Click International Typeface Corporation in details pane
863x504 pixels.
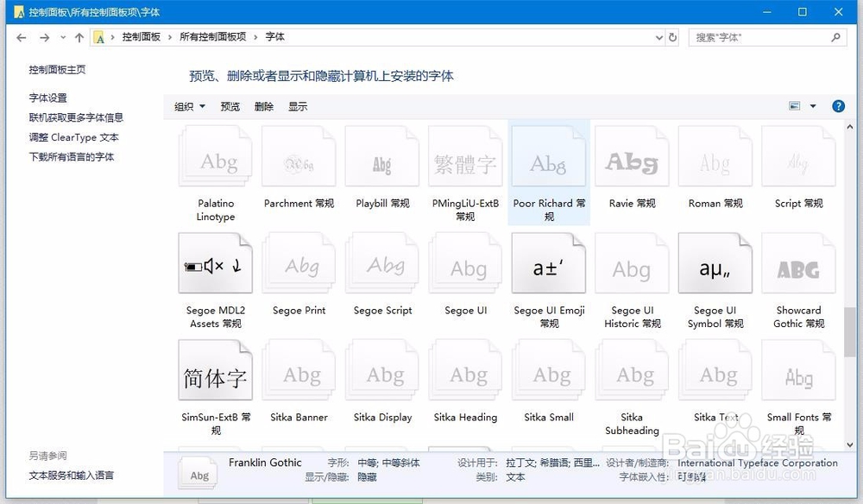[x=758, y=463]
